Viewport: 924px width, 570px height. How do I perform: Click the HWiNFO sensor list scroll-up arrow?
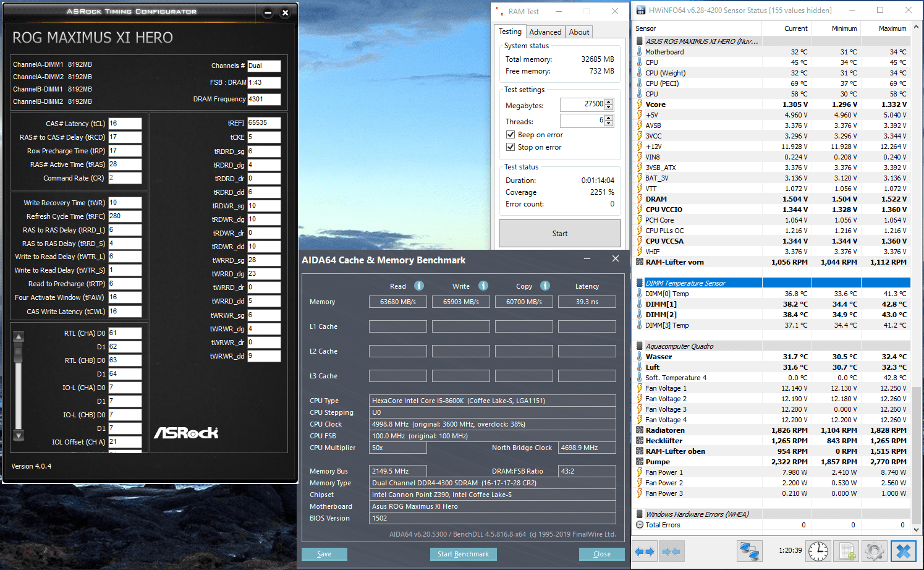[x=917, y=27]
